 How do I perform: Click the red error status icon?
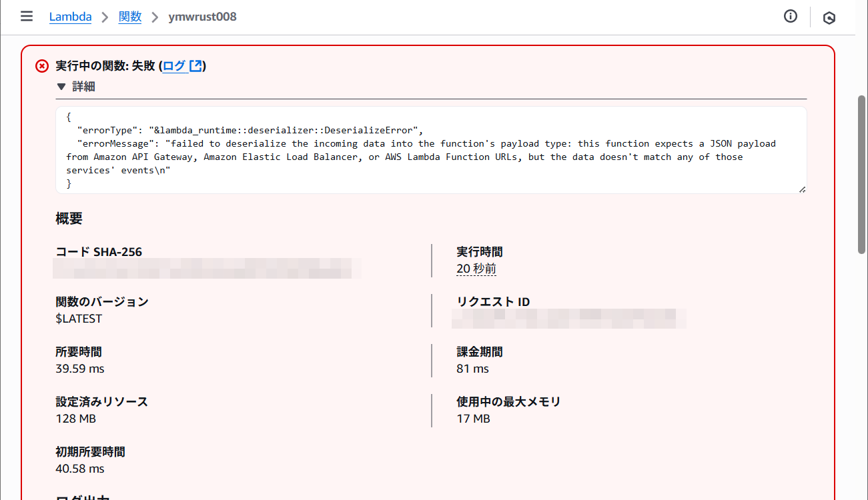tap(42, 66)
